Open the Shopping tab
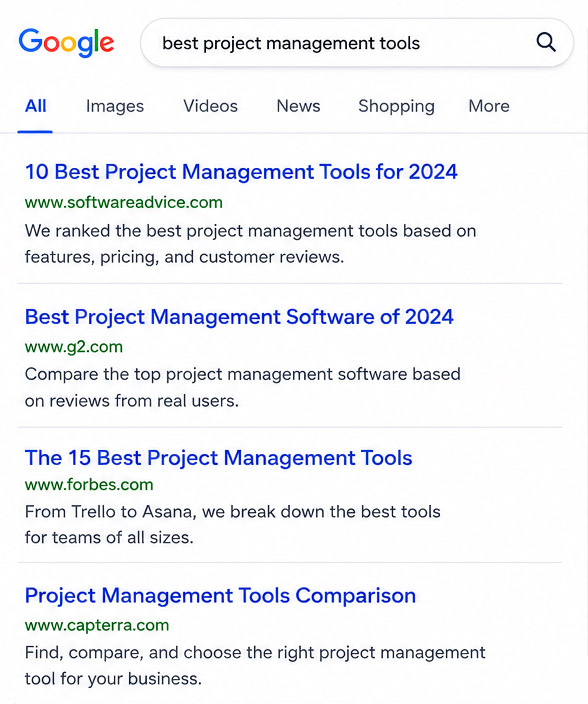The image size is (588, 704). [x=396, y=107]
